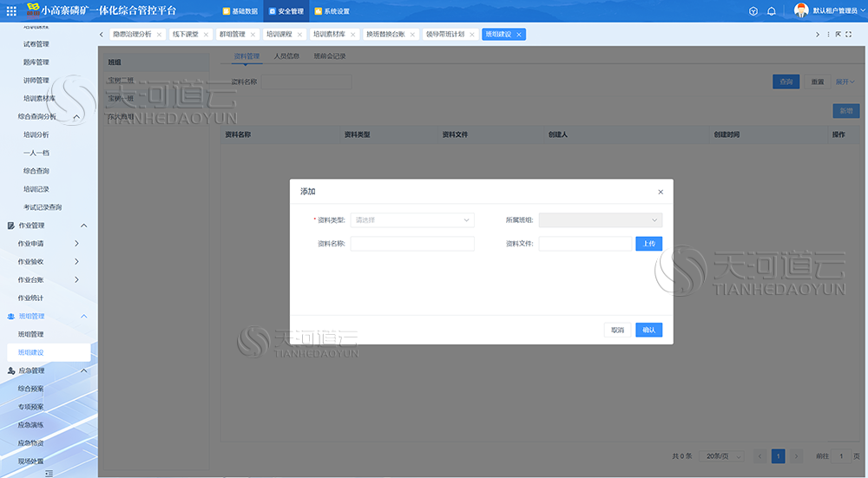The width and height of the screenshot is (868, 478).
Task: Go to next page arrow
Action: tap(796, 456)
